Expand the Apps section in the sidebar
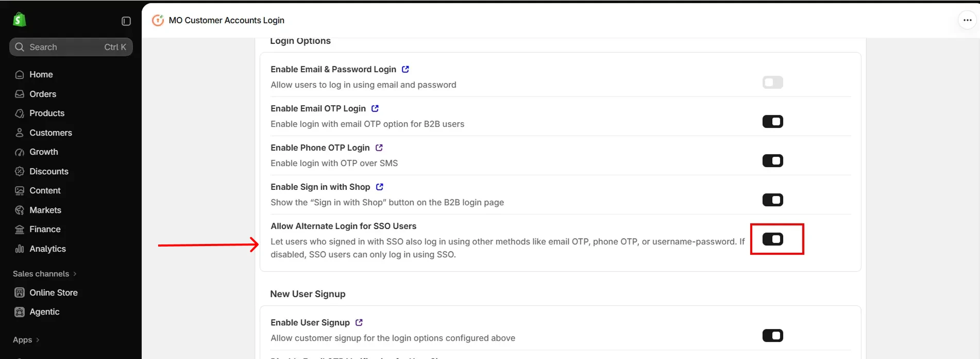The image size is (980, 359). click(26, 340)
